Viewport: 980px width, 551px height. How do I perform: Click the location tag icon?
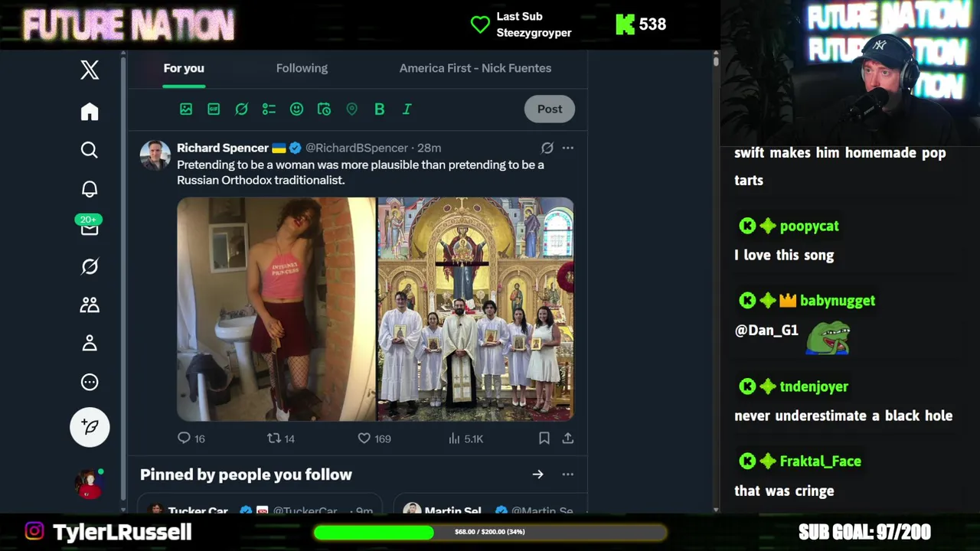click(x=351, y=109)
